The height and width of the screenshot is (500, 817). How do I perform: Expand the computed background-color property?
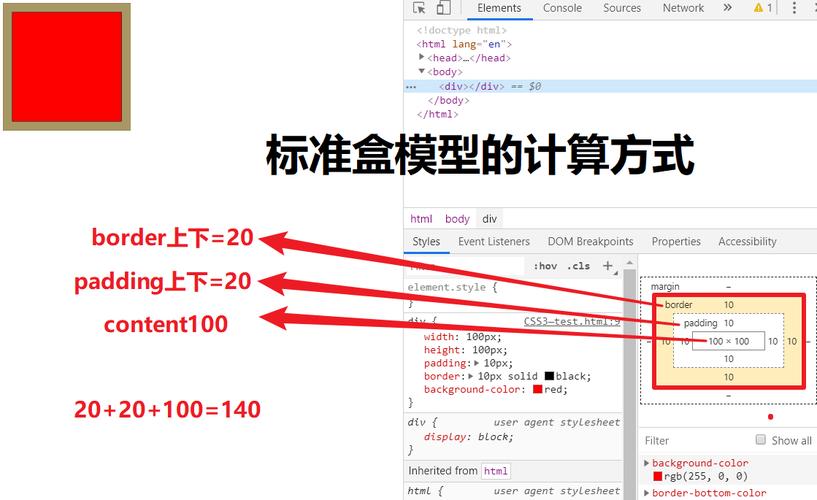[x=647, y=462]
